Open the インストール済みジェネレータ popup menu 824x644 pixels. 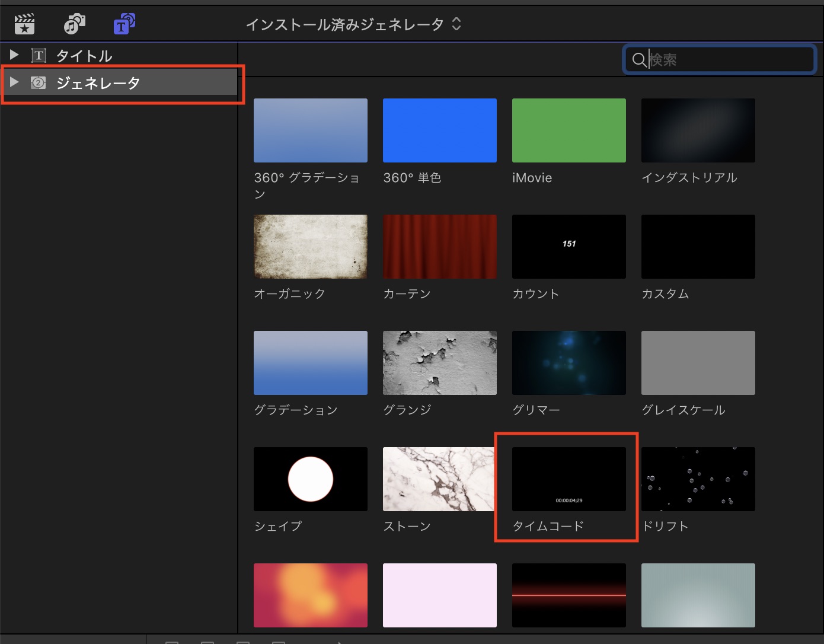353,24
